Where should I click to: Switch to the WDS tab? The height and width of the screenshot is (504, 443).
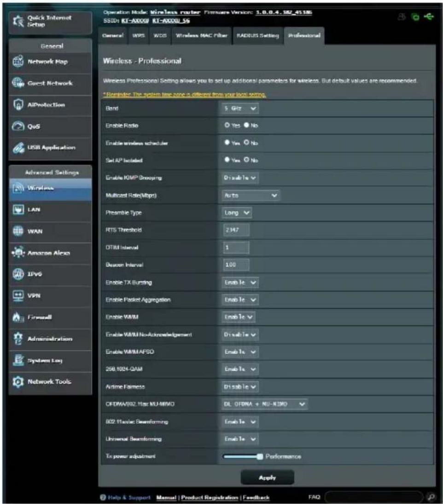click(x=160, y=36)
